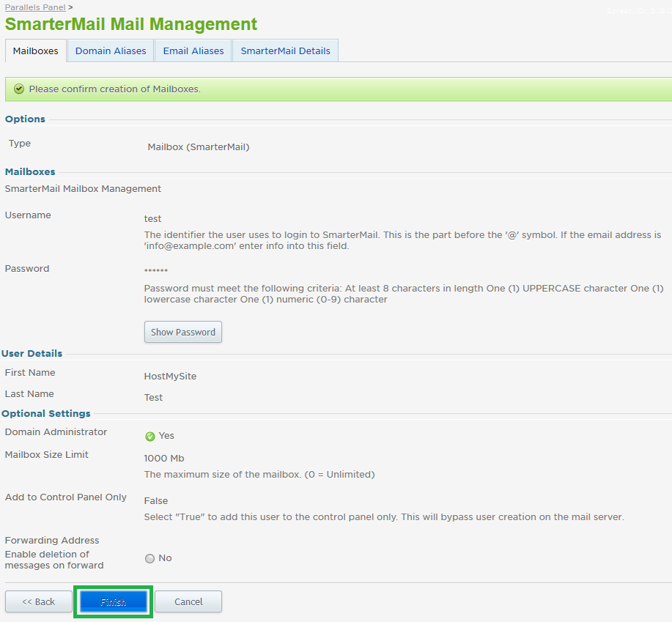This screenshot has width=672, height=622.
Task: Click the username value 'test'
Action: (x=152, y=219)
